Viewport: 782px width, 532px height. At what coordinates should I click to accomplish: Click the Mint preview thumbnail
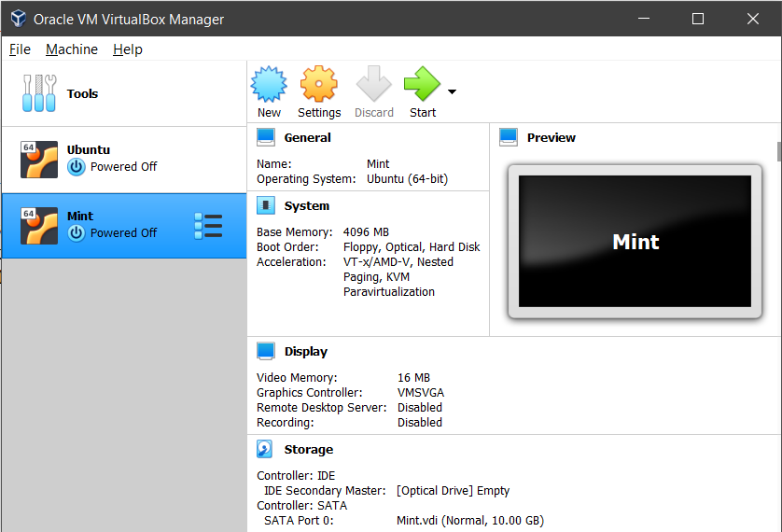point(635,242)
